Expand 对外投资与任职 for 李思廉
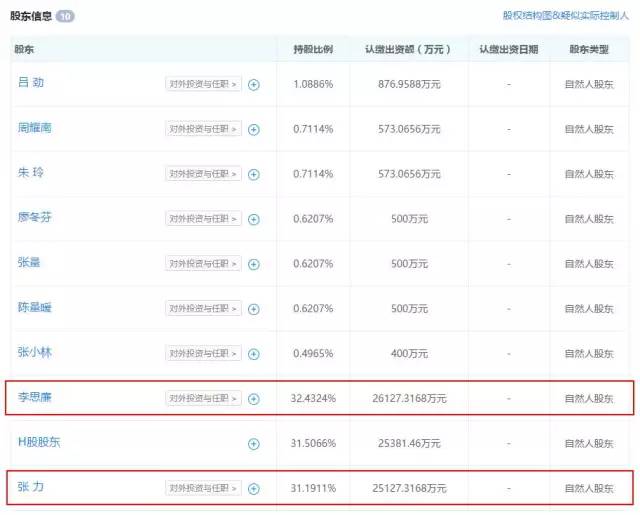The width and height of the screenshot is (640, 515). tap(203, 399)
